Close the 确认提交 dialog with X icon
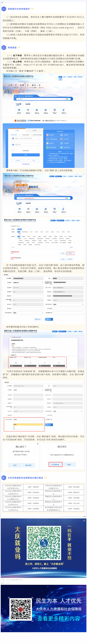The height and width of the screenshot is (644, 87). [x=38, y=444]
